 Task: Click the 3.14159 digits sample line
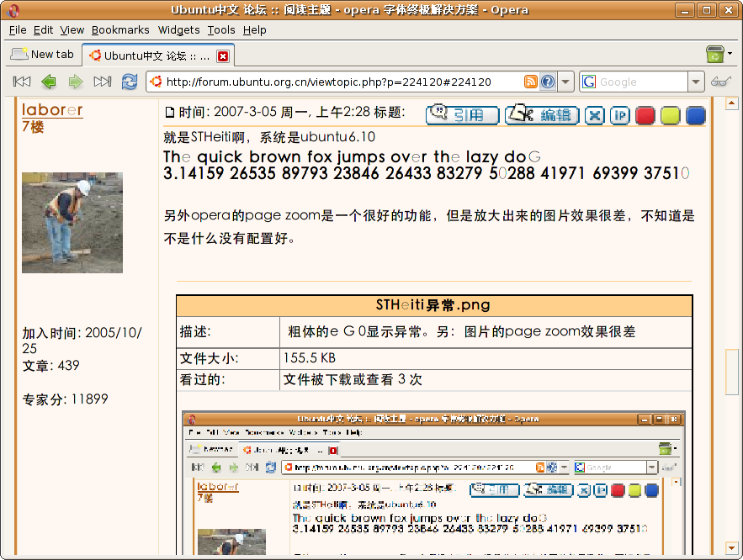[426, 173]
